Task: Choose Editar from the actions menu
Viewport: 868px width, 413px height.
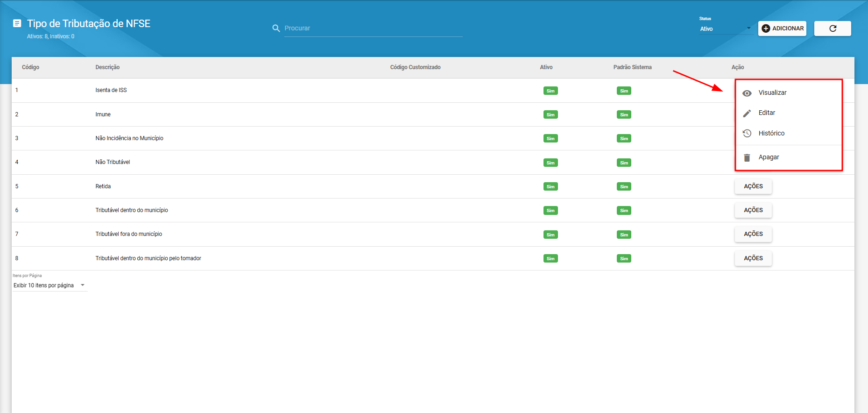Action: (x=789, y=113)
